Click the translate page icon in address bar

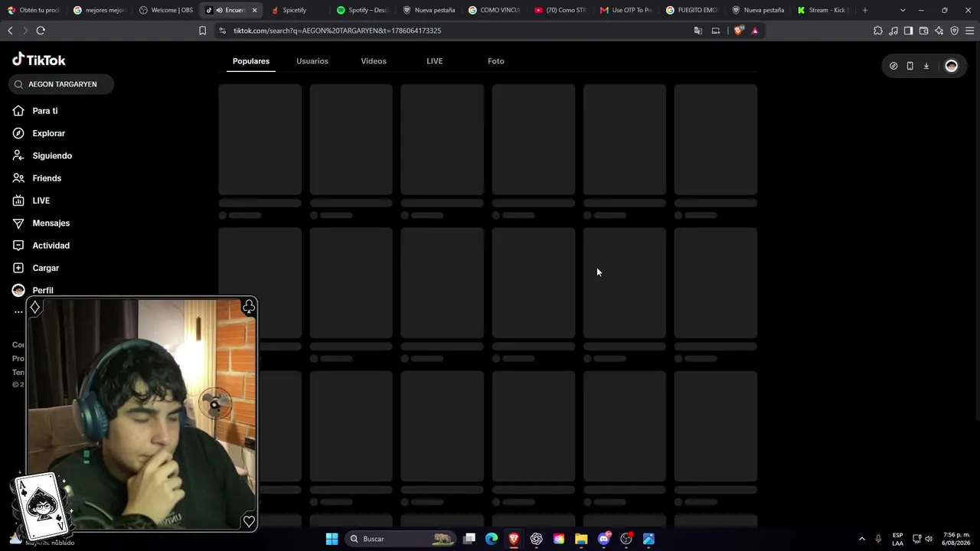(x=698, y=31)
